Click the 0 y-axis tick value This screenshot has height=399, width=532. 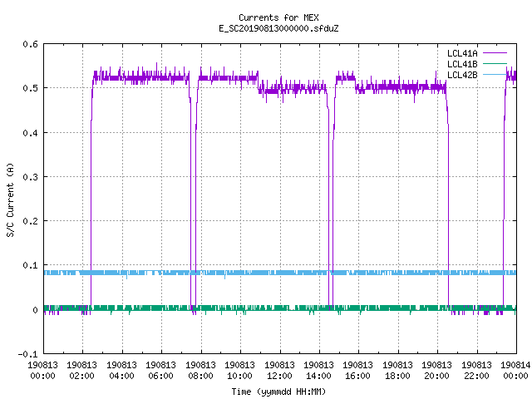pyautogui.click(x=35, y=310)
